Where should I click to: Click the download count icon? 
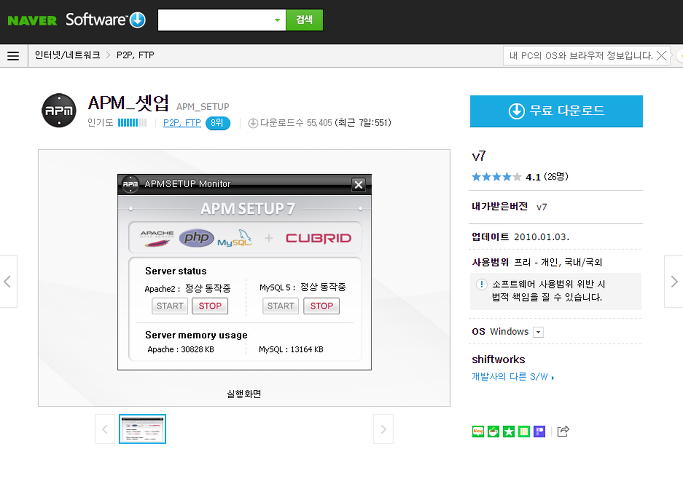pyautogui.click(x=253, y=123)
